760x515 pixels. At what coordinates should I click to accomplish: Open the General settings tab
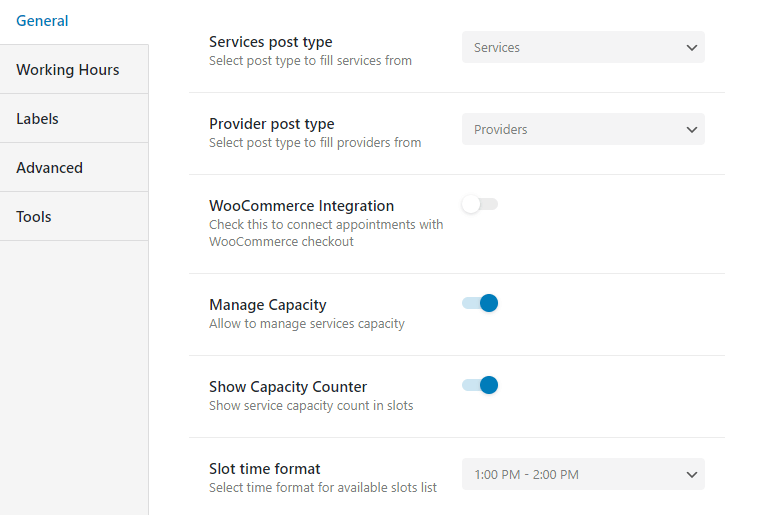tap(42, 21)
